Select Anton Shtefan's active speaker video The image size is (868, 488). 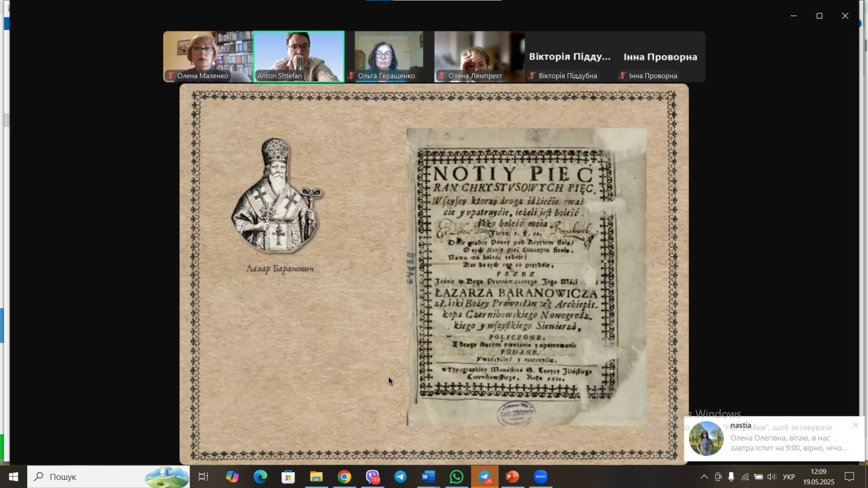point(299,56)
